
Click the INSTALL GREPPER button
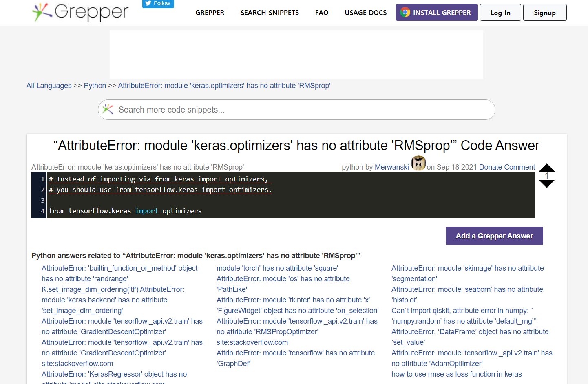click(x=437, y=13)
